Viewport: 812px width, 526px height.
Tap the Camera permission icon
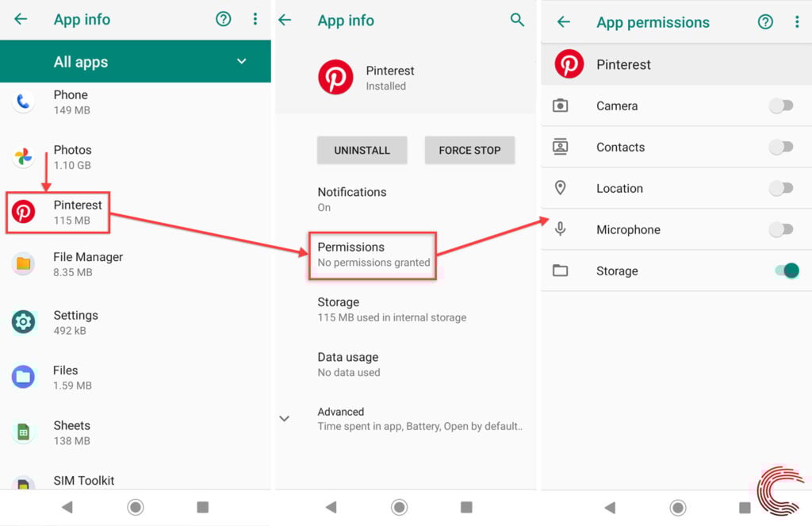(561, 106)
